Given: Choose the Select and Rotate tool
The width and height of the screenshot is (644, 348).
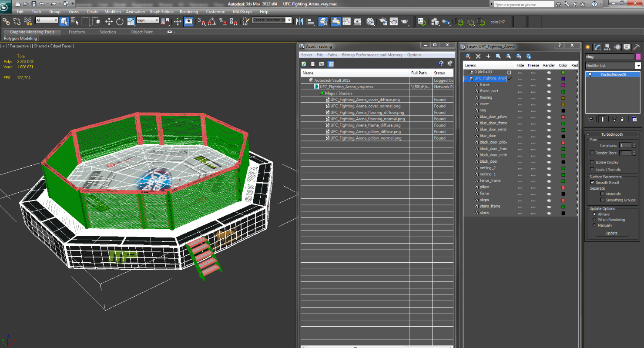Looking at the screenshot, I should tap(120, 21).
